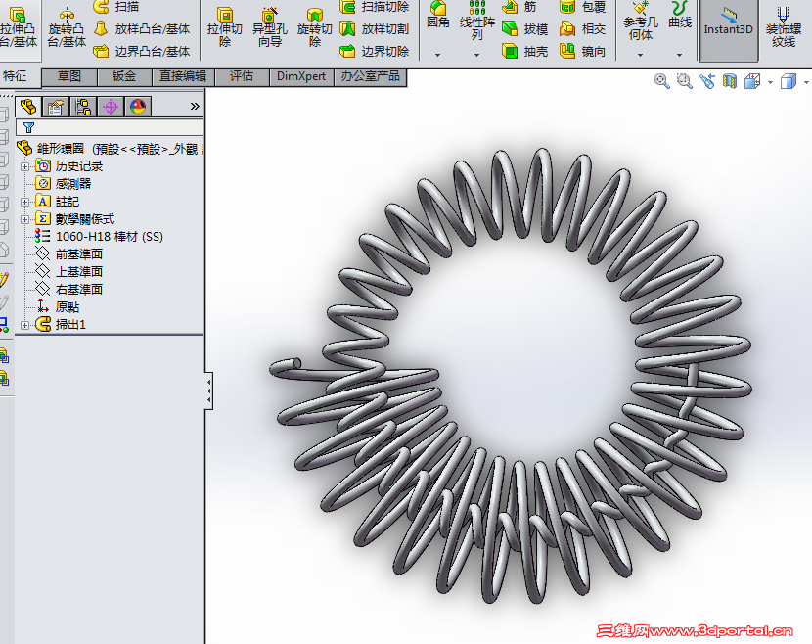The width and height of the screenshot is (812, 644).
Task: Switch to the DimXpert tab
Action: click(x=301, y=76)
